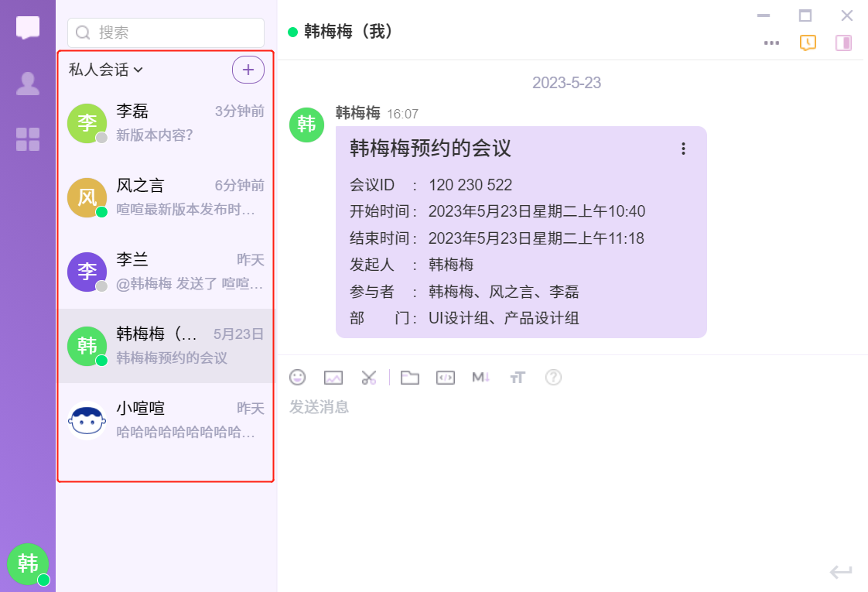Click the send message enter arrow

pyautogui.click(x=841, y=572)
